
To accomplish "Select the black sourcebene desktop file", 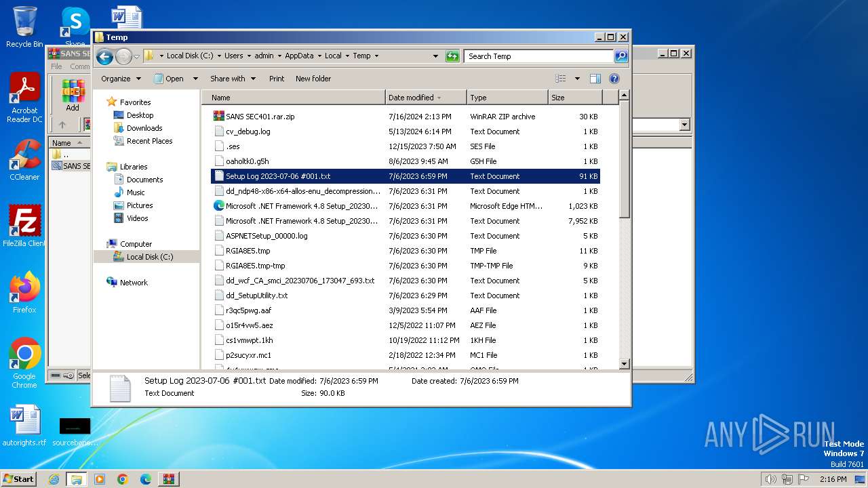I will click(75, 431).
